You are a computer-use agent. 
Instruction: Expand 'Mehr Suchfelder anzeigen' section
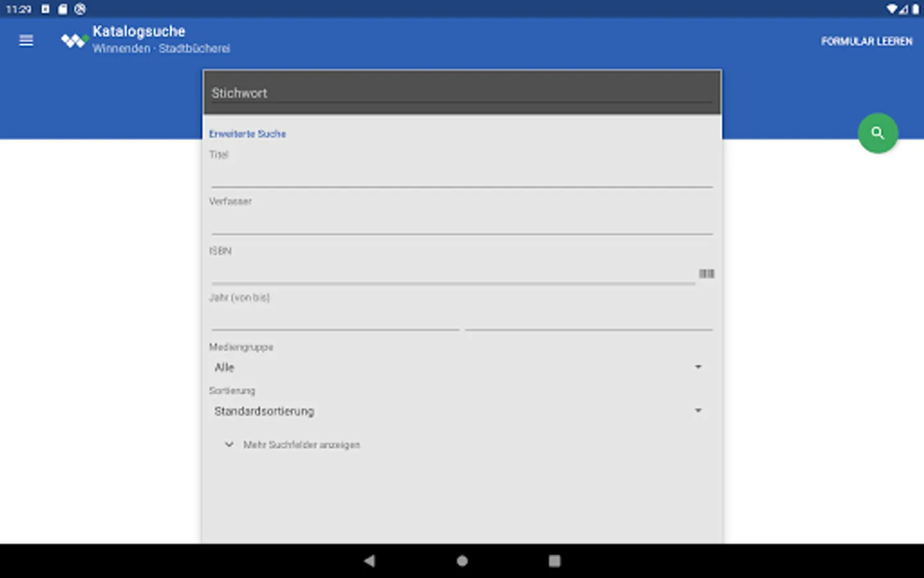(x=292, y=444)
